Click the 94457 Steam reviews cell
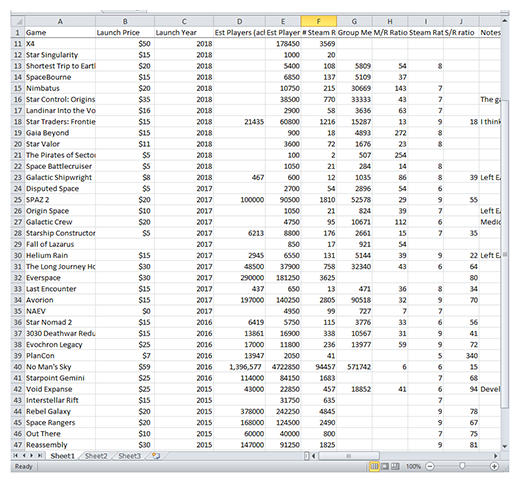The image size is (520, 483). pyautogui.click(x=319, y=367)
